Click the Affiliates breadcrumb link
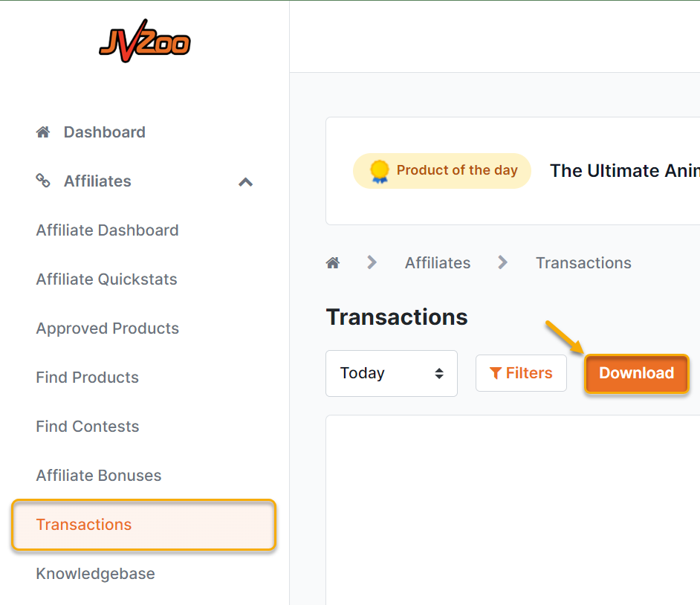 pos(437,263)
